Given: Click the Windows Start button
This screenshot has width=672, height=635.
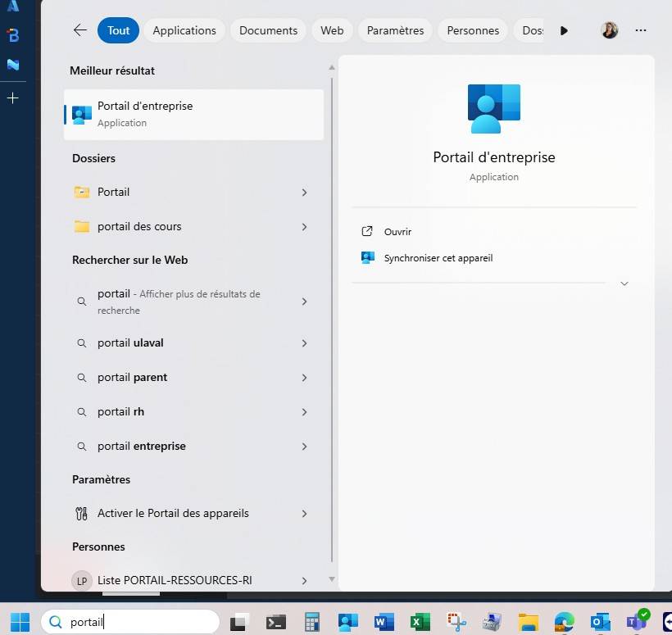Looking at the screenshot, I should 20,622.
